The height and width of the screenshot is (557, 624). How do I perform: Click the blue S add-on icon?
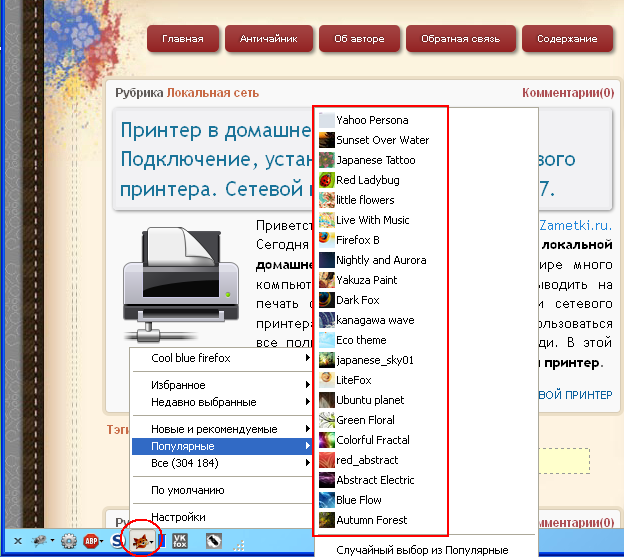tap(117, 541)
